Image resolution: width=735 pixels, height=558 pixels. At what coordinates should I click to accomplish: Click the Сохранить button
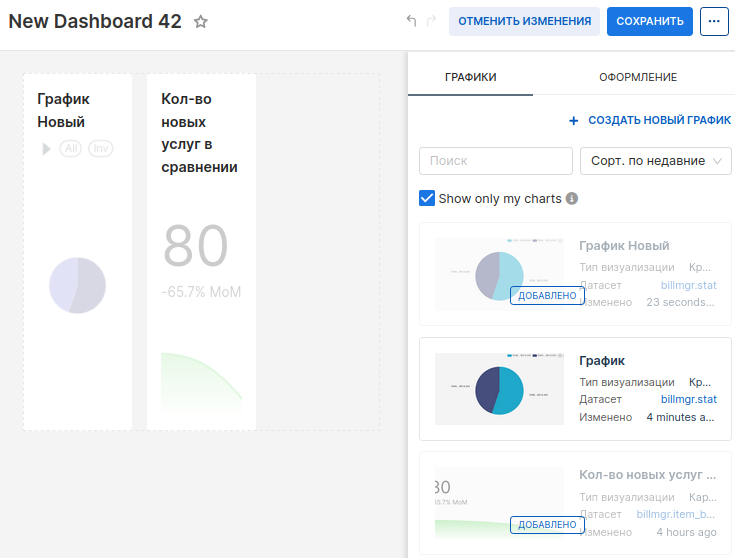(649, 21)
